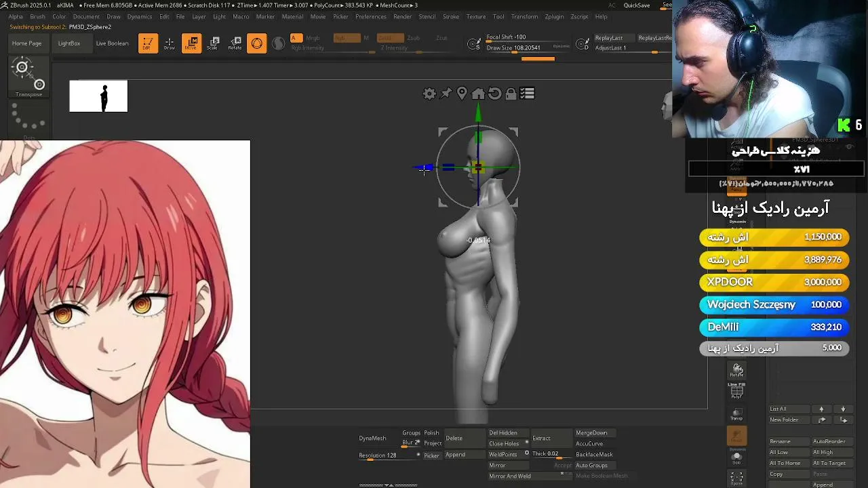Open the Preferences menu
This screenshot has width=868, height=488.
tap(371, 16)
